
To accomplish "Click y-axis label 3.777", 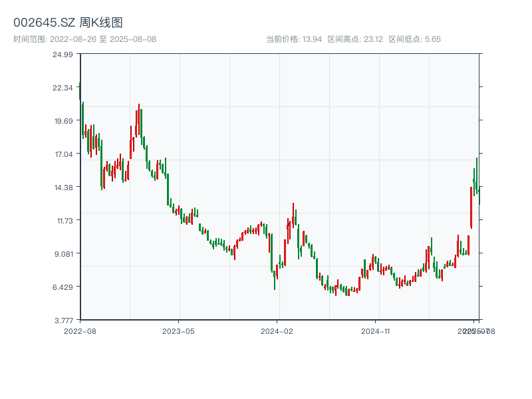I will tap(63, 321).
